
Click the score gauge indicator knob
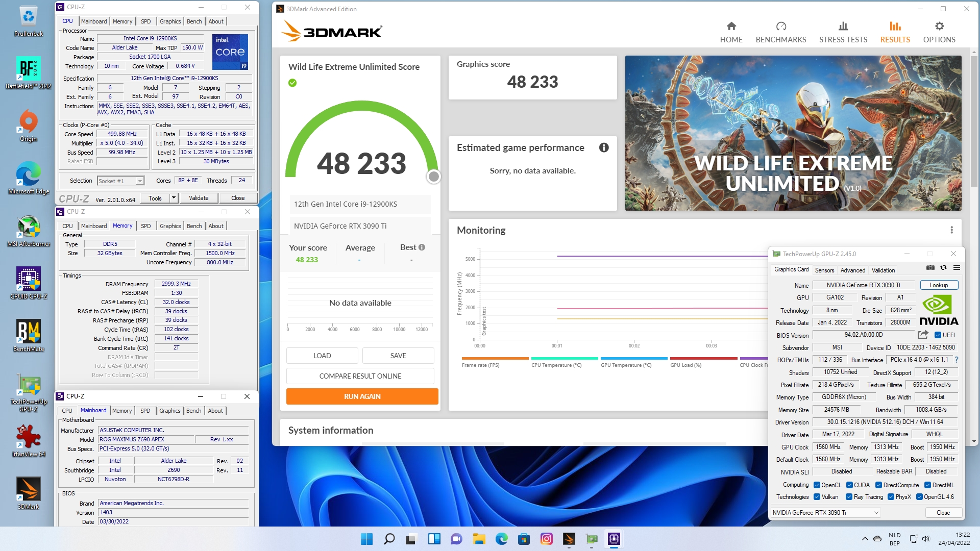click(433, 177)
